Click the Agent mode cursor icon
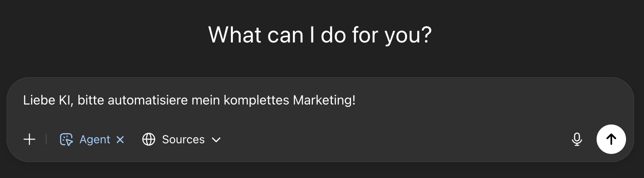The image size is (644, 178). point(66,140)
